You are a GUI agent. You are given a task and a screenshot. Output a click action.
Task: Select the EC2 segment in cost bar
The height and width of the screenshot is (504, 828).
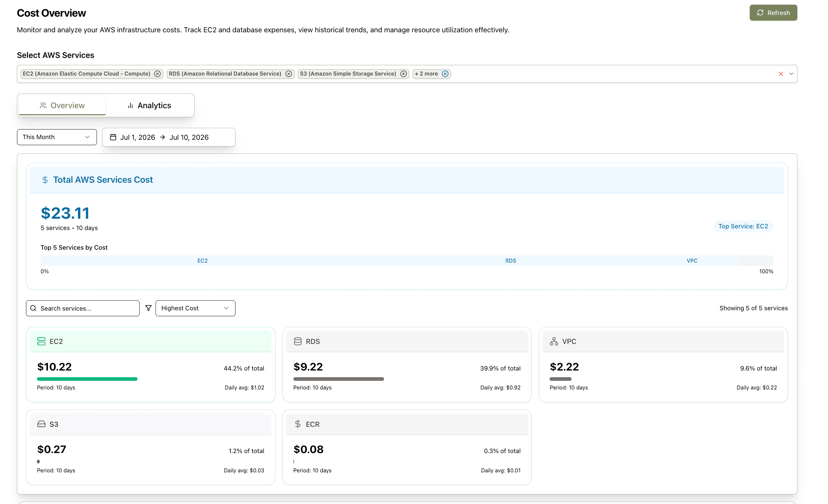[203, 261]
